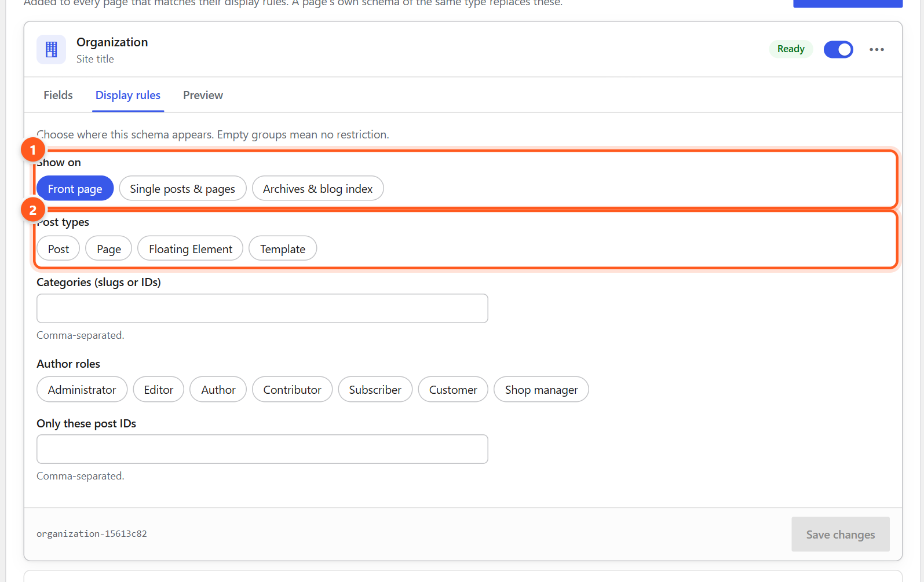Click the Only these post IDs field
This screenshot has width=924, height=582.
point(262,449)
